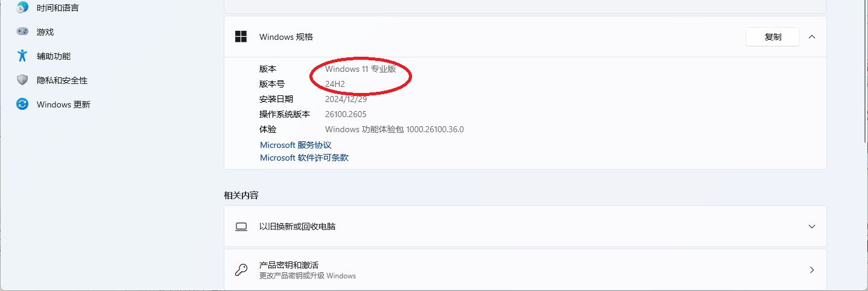The image size is (868, 291).
Task: Go to 时间和语言 settings page
Action: pyautogui.click(x=58, y=8)
